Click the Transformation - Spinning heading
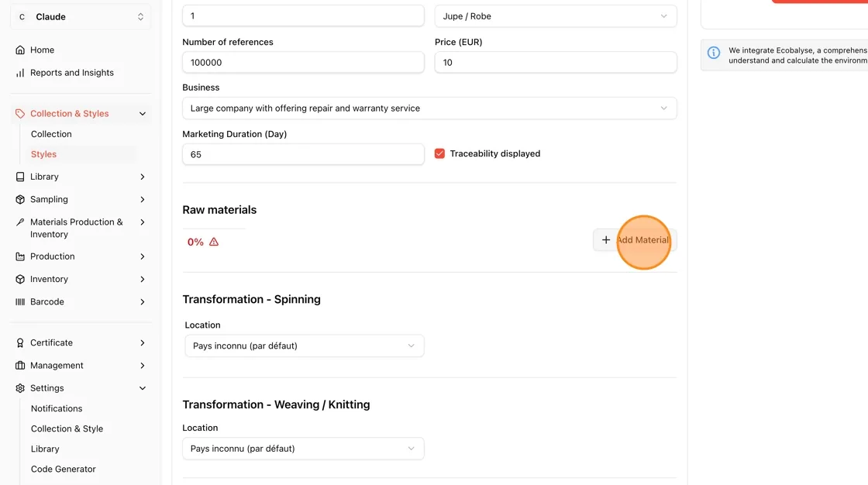The height and width of the screenshot is (485, 868). (251, 300)
